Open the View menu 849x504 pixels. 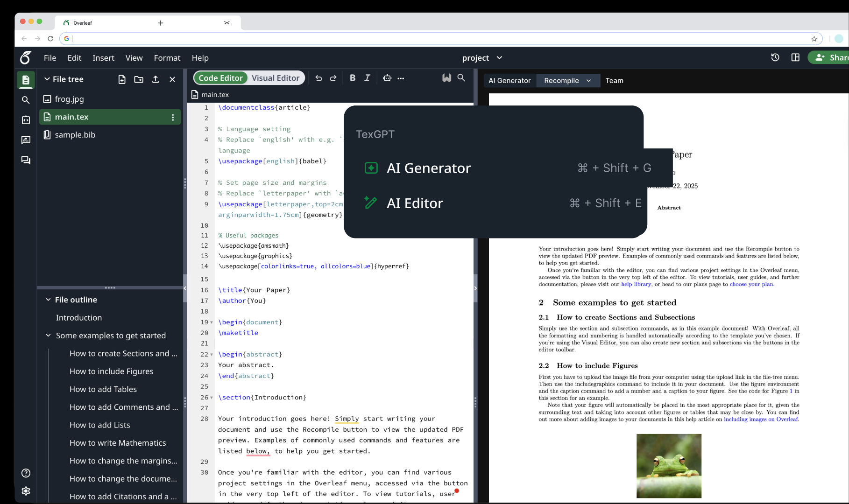point(134,58)
